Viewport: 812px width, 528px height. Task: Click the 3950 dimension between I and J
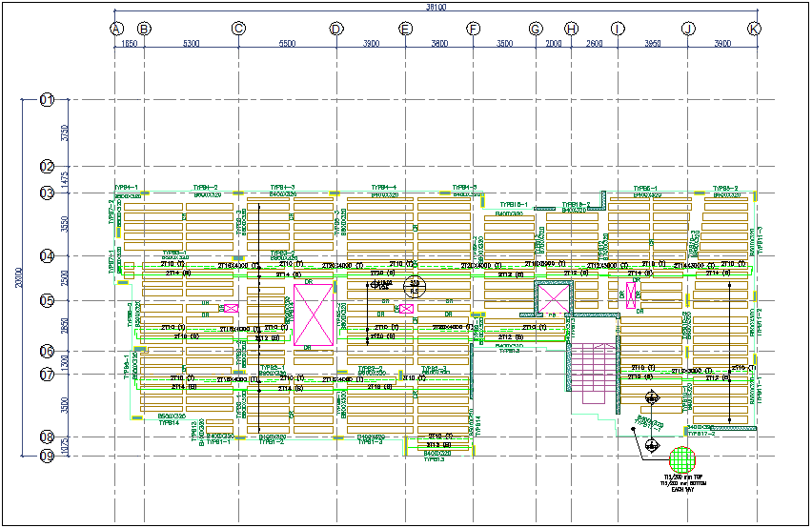(x=653, y=44)
